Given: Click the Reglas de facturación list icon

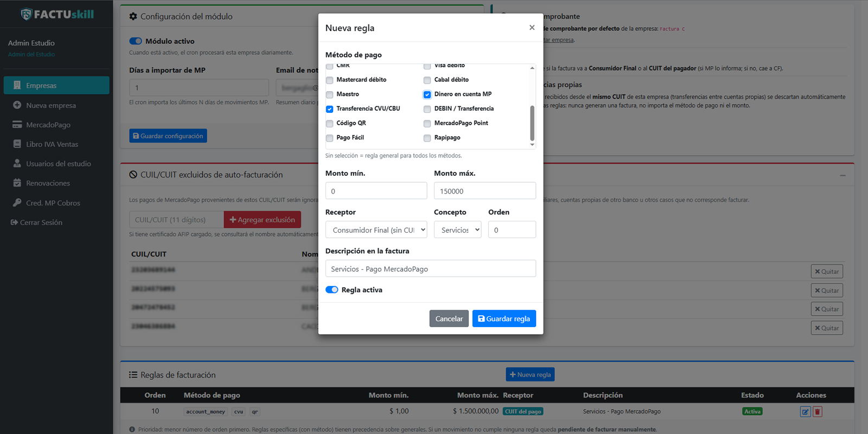Looking at the screenshot, I should 133,375.
